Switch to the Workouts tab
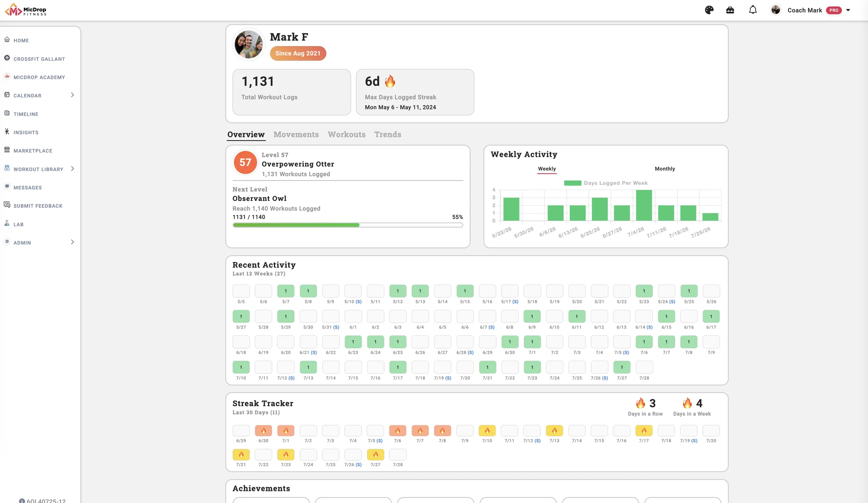868x503 pixels. pyautogui.click(x=346, y=135)
